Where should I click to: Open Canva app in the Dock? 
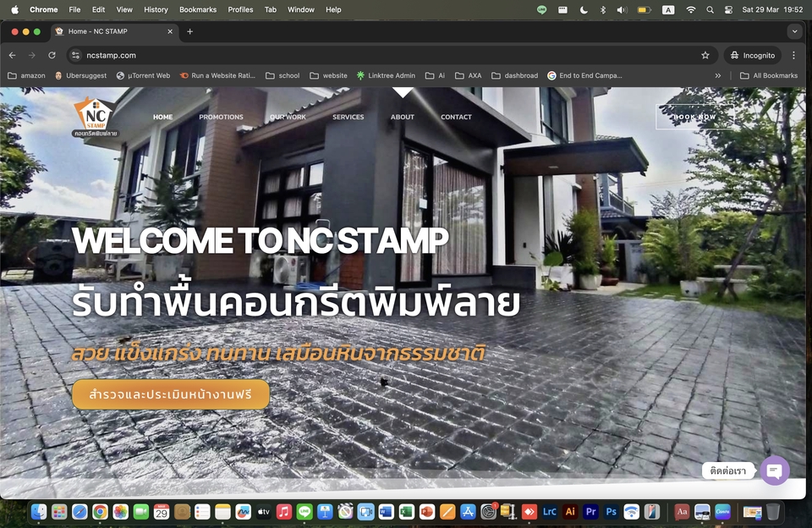723,512
